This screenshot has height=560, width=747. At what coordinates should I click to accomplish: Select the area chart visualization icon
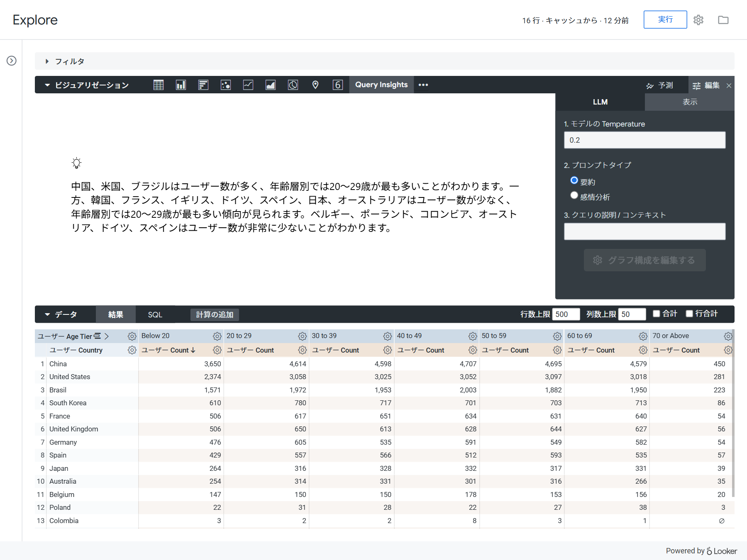point(271,85)
